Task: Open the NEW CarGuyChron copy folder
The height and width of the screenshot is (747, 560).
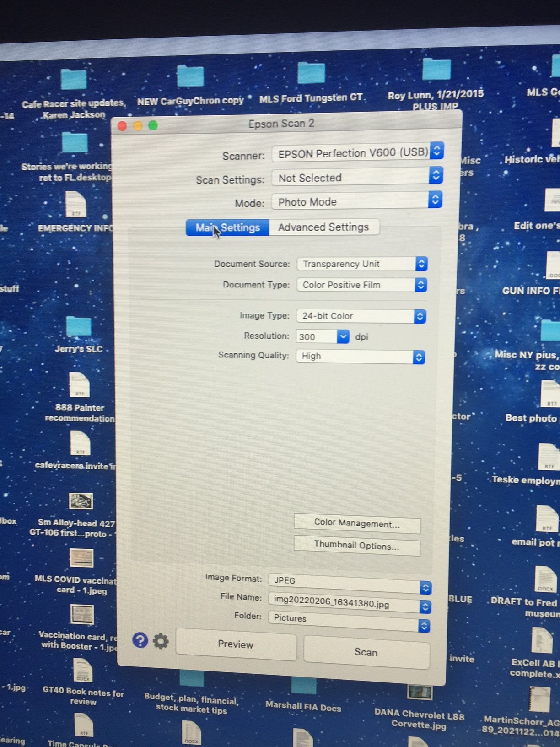Action: pyautogui.click(x=190, y=76)
